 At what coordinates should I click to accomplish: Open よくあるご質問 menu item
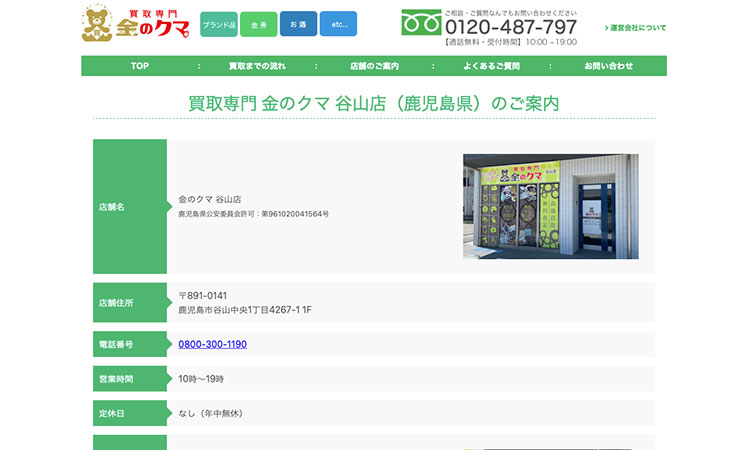coord(491,66)
